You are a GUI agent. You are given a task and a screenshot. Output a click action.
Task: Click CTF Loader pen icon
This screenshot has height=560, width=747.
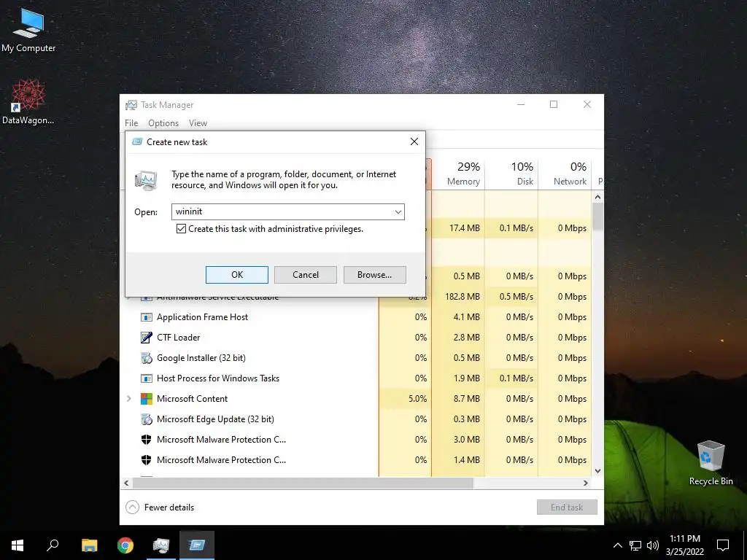146,338
